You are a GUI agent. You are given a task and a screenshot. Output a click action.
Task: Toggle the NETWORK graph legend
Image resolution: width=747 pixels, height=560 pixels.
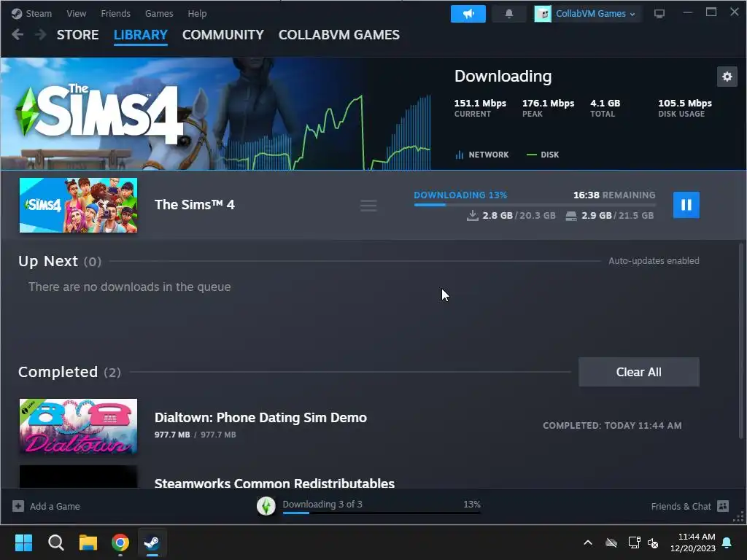(482, 155)
